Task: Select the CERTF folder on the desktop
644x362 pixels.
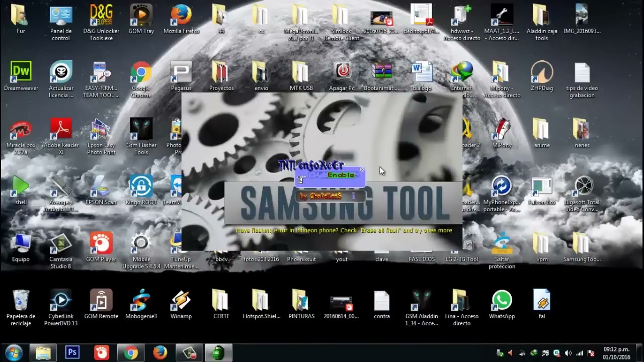Action: coord(221,305)
